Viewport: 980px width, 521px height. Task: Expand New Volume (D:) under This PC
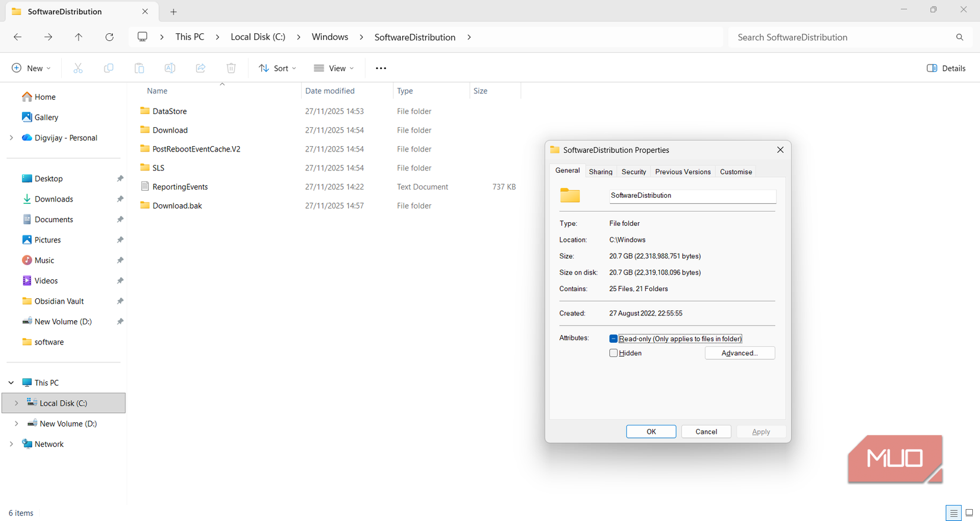[x=17, y=424]
